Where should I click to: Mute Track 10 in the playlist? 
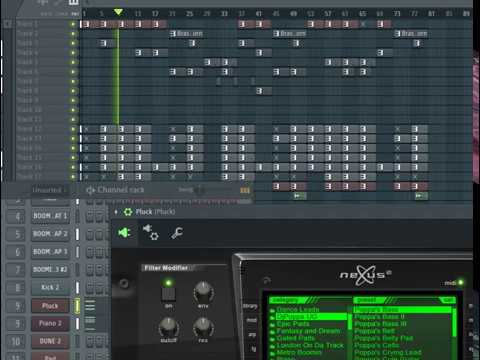click(73, 110)
